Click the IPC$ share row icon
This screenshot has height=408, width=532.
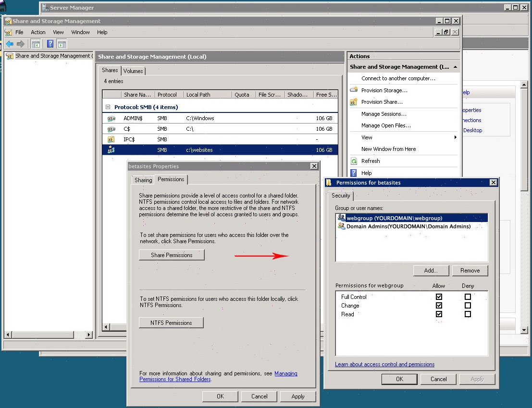111,139
